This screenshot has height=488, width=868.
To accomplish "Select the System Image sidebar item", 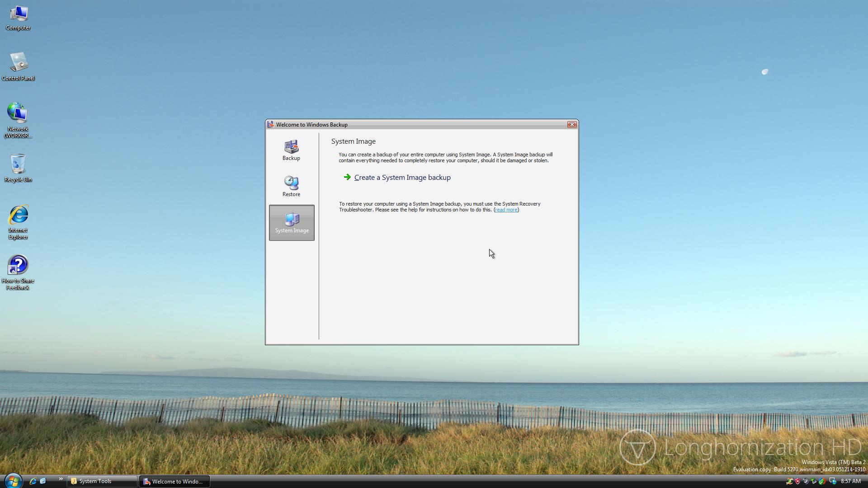I will 292,223.
